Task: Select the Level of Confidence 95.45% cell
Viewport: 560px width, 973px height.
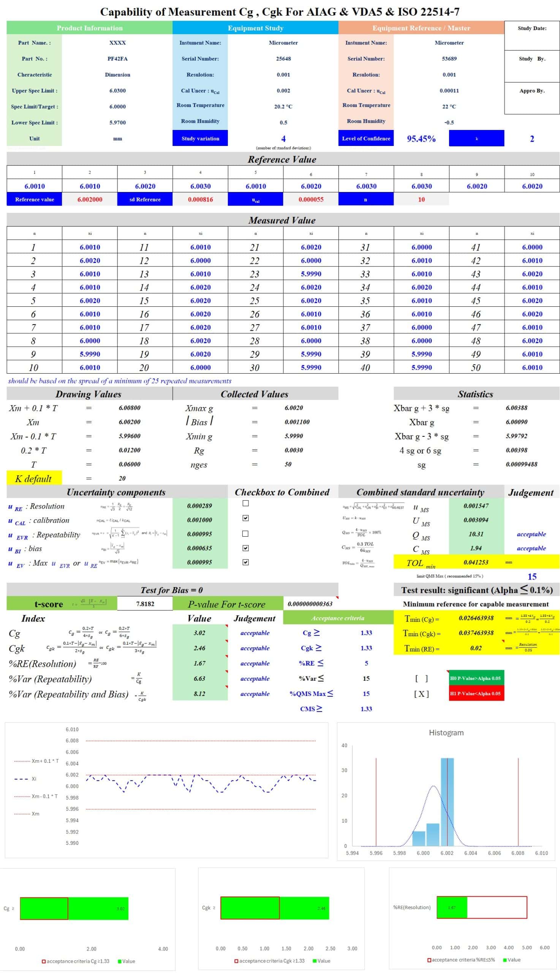Action: [421, 139]
